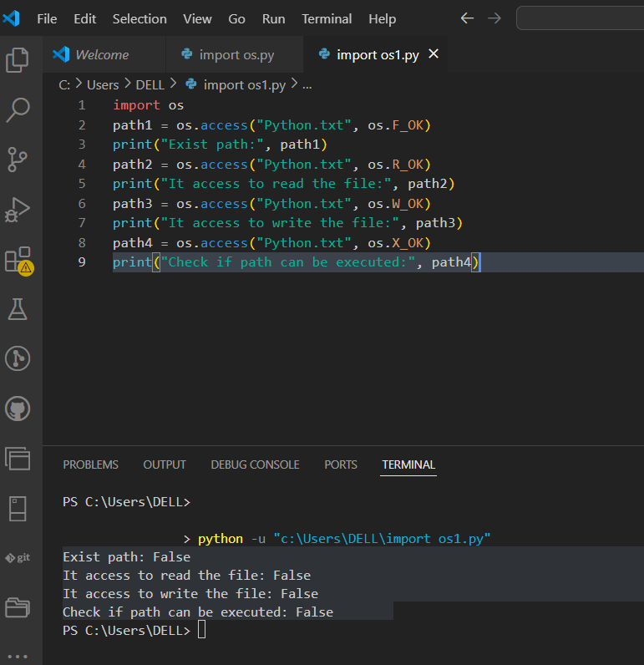Image resolution: width=644 pixels, height=665 pixels.
Task: Switch to the PROBLEMS panel tab
Action: click(91, 464)
